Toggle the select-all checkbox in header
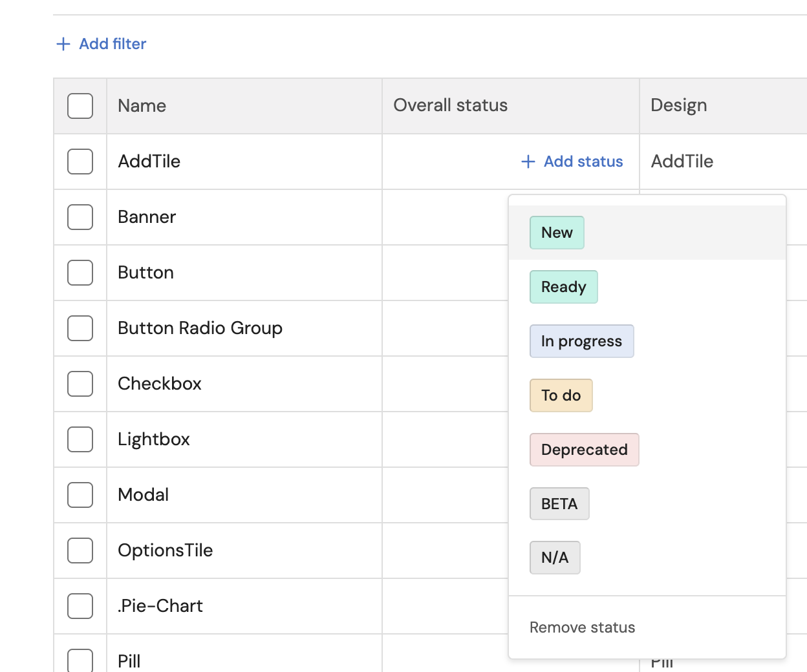 pyautogui.click(x=80, y=106)
